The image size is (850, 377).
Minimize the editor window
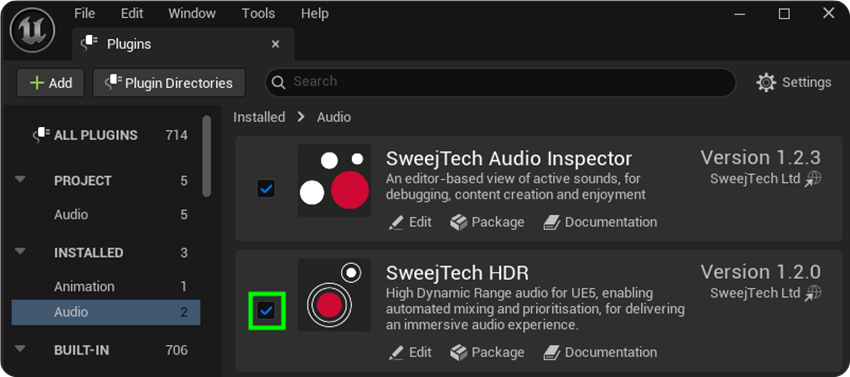pyautogui.click(x=739, y=14)
